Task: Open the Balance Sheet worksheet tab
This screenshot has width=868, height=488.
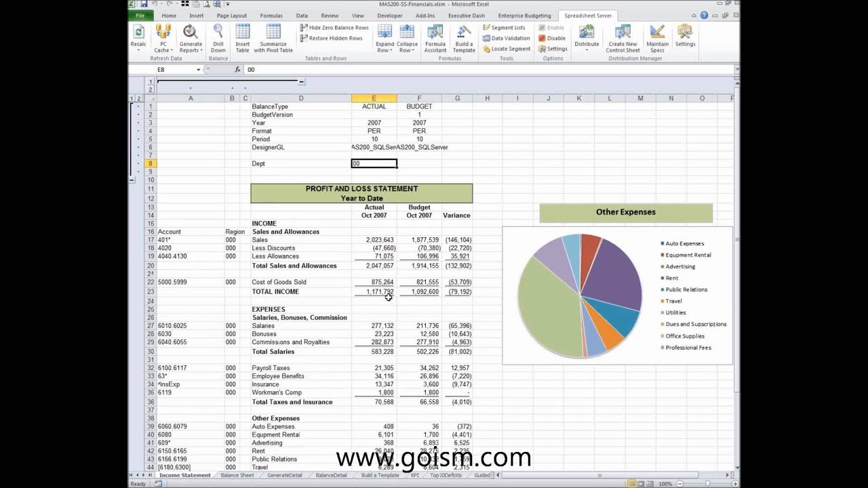Action: click(x=237, y=475)
